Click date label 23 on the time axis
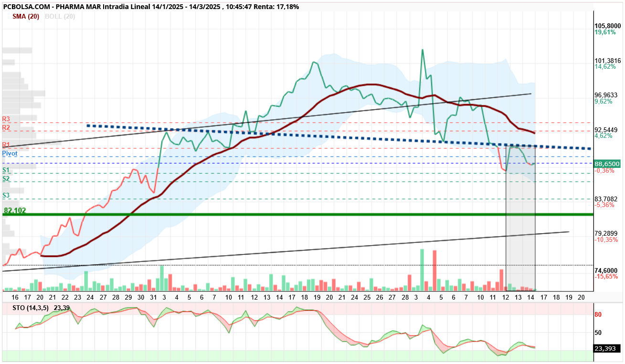 click(x=78, y=297)
